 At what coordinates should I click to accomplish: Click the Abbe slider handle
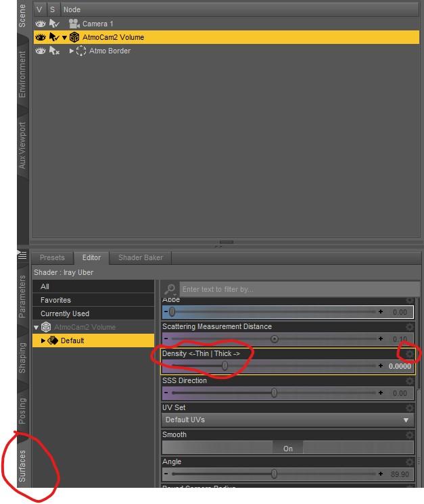click(172, 311)
